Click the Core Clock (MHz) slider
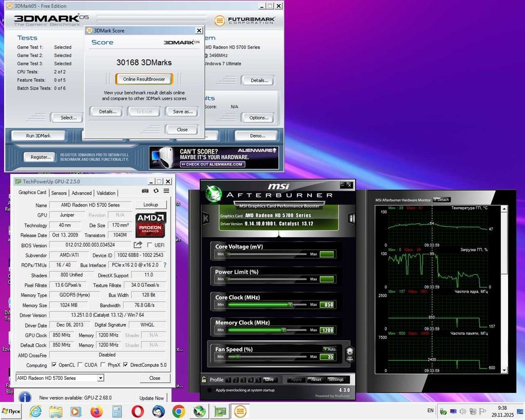525x420 pixels. [x=267, y=305]
